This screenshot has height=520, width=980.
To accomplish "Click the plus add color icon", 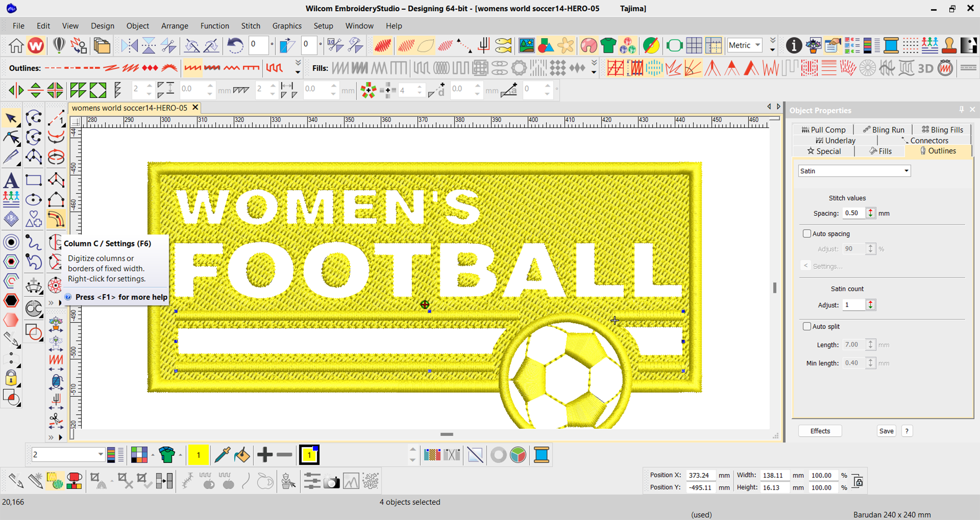I will coord(264,455).
